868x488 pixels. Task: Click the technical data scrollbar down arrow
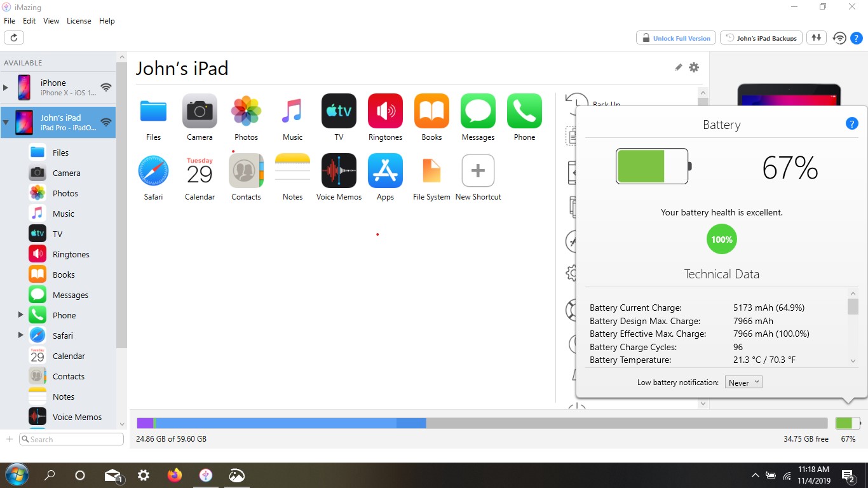click(x=853, y=361)
